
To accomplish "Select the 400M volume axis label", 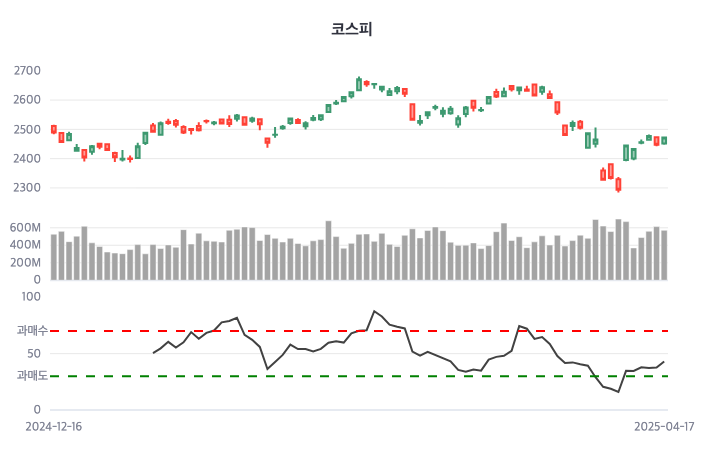I will pos(27,245).
